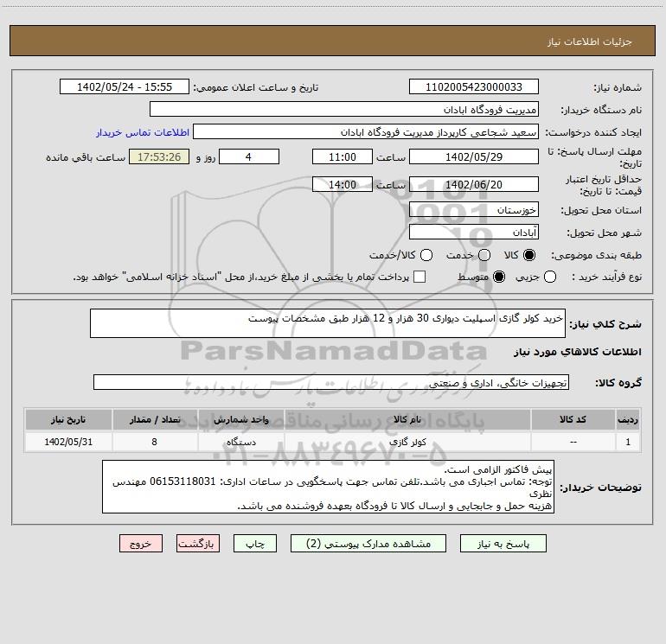Choose the متوسط purchase type radio
The image size is (666, 644).
(x=499, y=277)
